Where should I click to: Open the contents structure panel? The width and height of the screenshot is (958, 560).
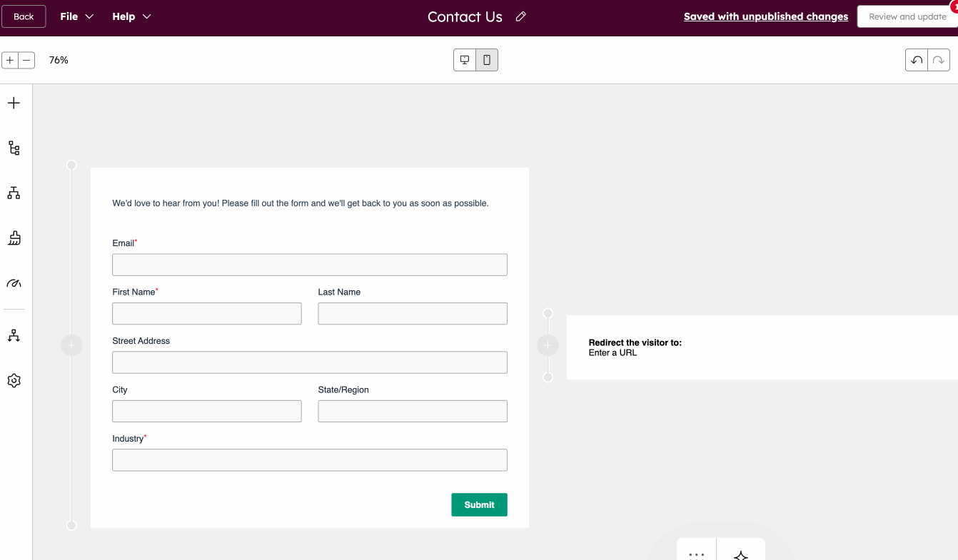pyautogui.click(x=13, y=148)
